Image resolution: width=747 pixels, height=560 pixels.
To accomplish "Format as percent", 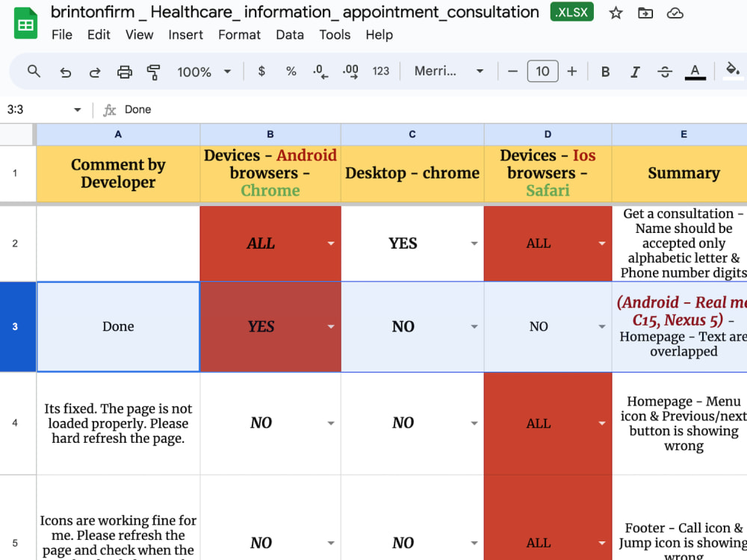I will point(291,72).
